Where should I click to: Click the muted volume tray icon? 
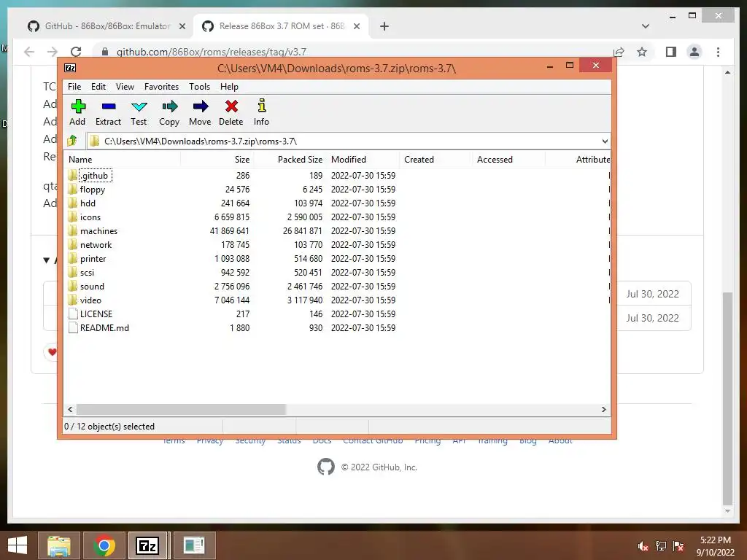tap(643, 546)
